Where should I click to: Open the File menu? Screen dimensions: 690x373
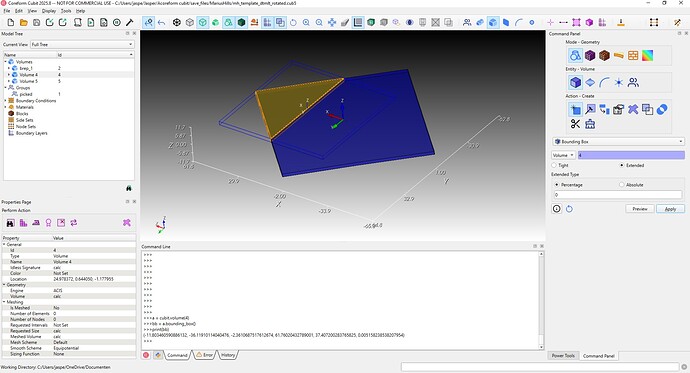7,11
